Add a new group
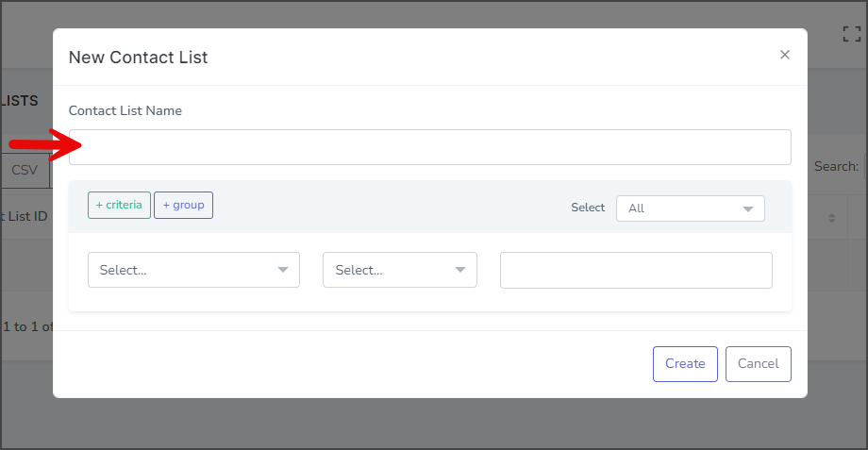Viewport: 868px width, 450px height. 183,205
